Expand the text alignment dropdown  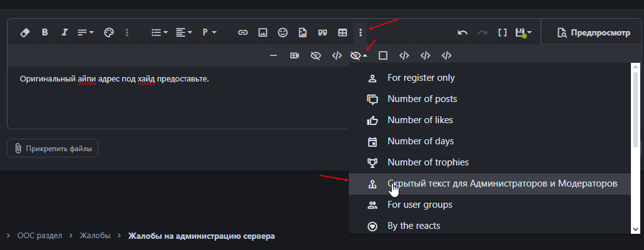[184, 32]
